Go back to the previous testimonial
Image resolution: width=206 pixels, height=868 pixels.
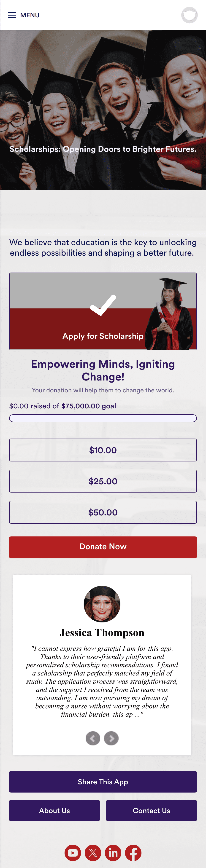[93, 738]
